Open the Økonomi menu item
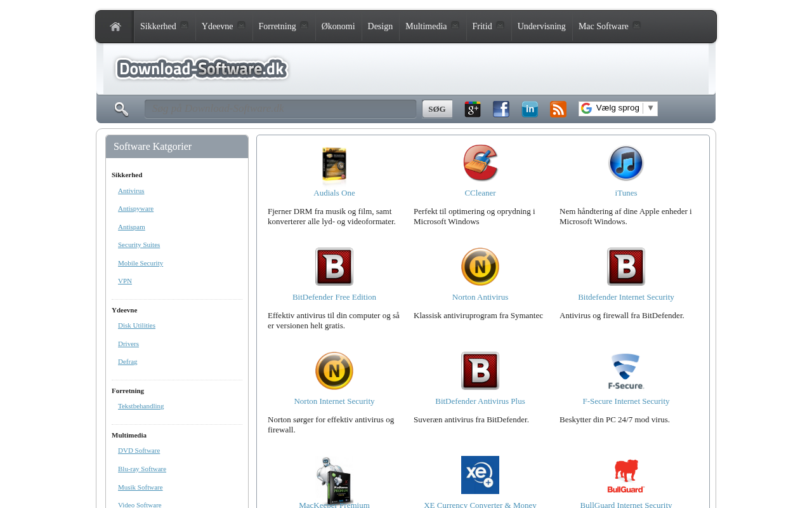812x508 pixels. click(x=338, y=27)
